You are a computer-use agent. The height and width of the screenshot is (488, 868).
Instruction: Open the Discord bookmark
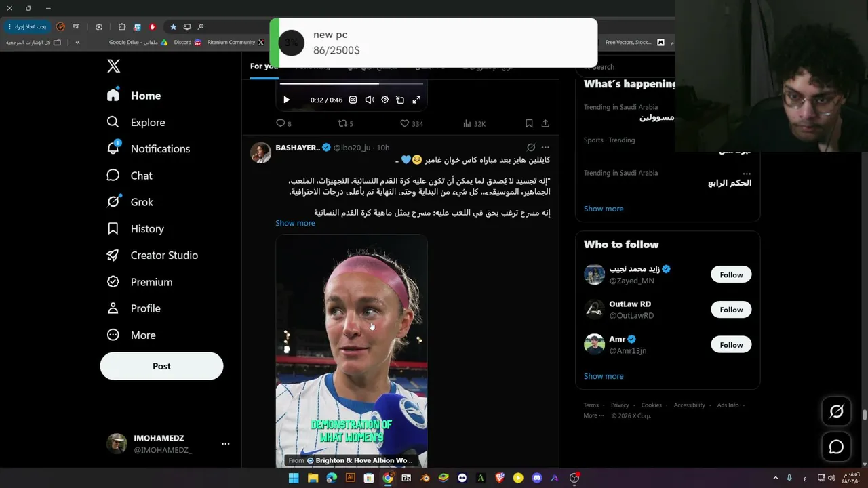pos(188,42)
